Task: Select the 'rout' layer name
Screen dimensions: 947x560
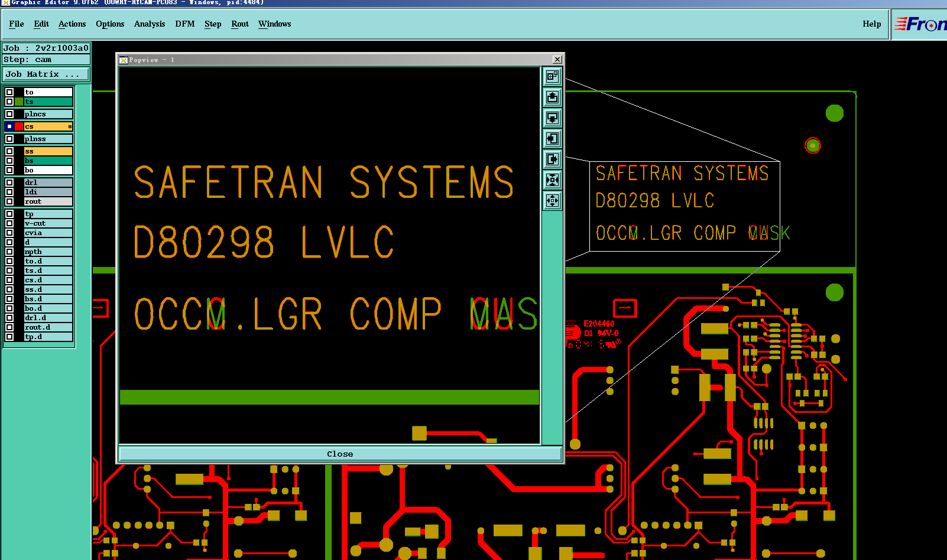Action: pos(48,201)
